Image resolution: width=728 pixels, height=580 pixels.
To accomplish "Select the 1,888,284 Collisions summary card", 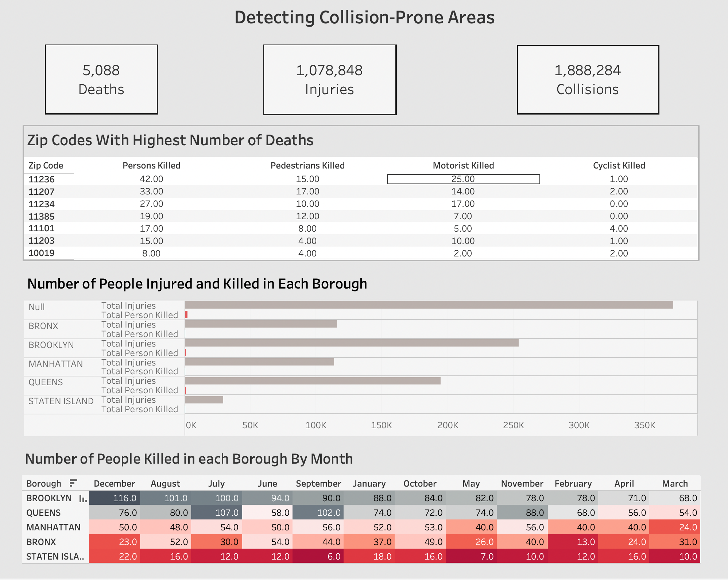I will point(588,80).
